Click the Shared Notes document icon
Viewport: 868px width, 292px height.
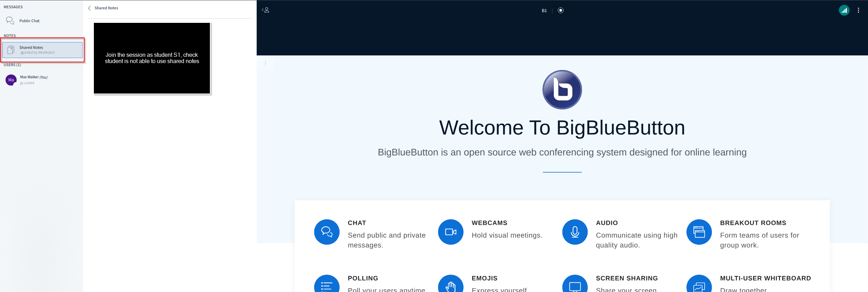tap(11, 50)
